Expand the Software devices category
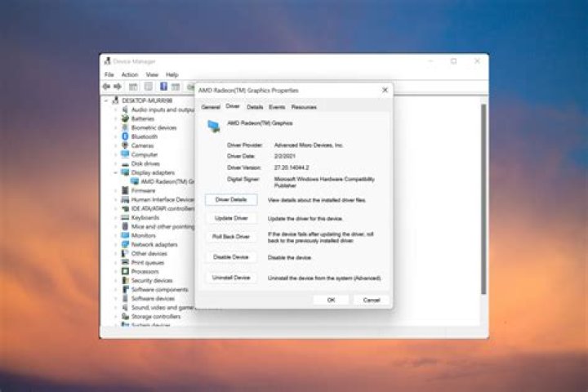Image resolution: width=588 pixels, height=392 pixels. (x=115, y=299)
